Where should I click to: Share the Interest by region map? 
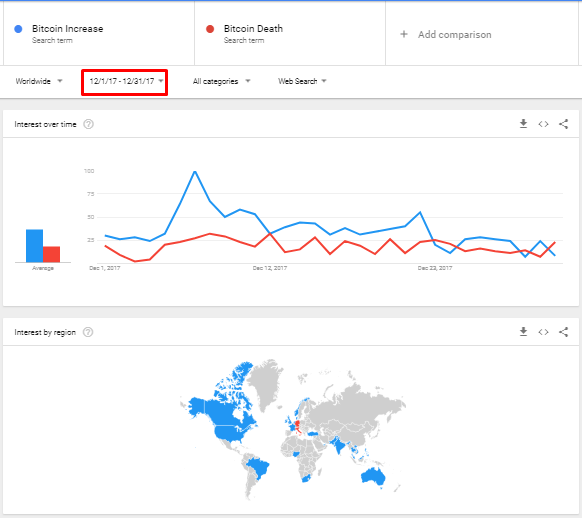pos(563,332)
